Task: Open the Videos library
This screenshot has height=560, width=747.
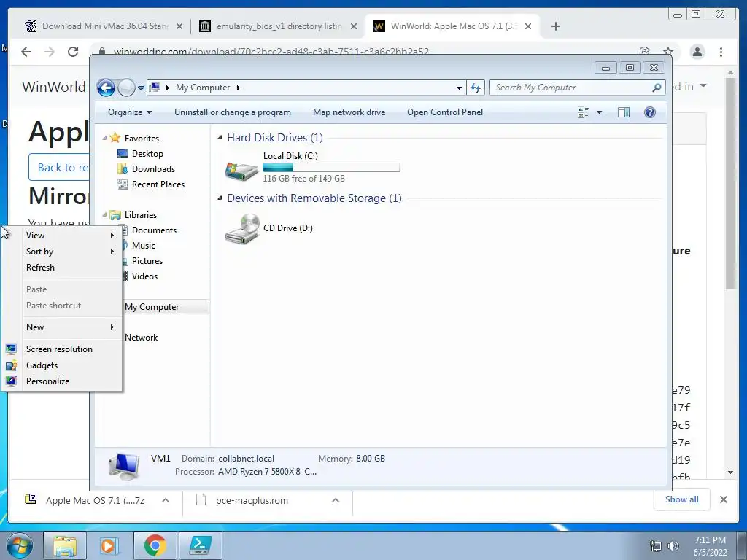Action: click(x=144, y=276)
